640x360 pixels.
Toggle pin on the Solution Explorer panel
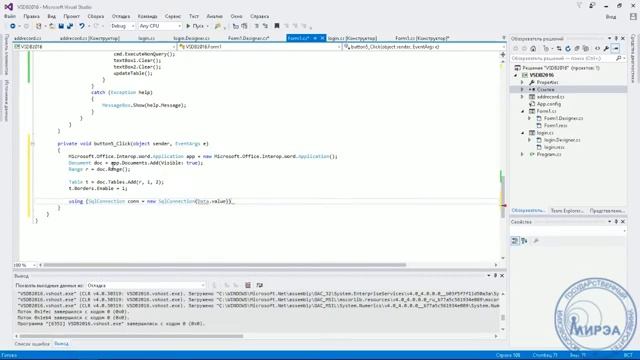[616, 38]
